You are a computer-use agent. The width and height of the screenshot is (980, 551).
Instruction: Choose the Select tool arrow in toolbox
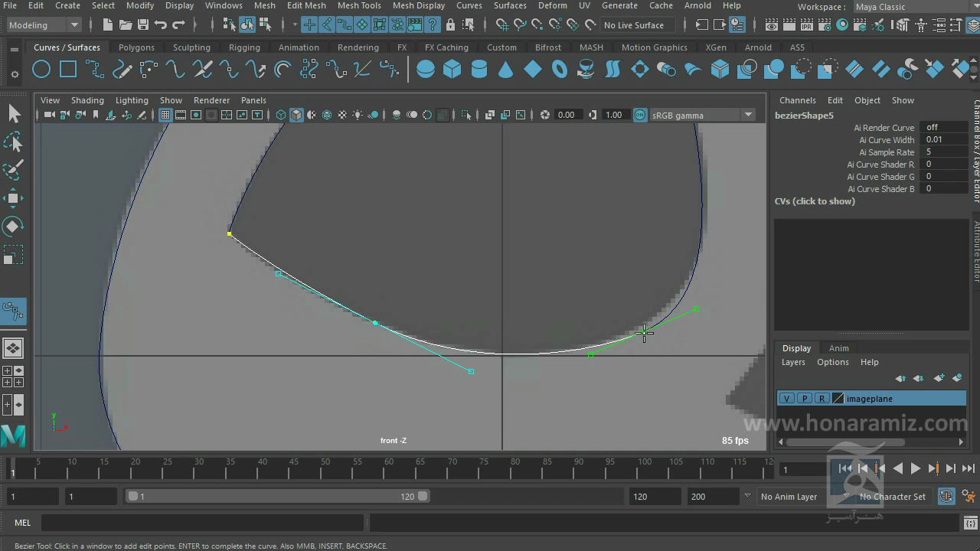(14, 114)
